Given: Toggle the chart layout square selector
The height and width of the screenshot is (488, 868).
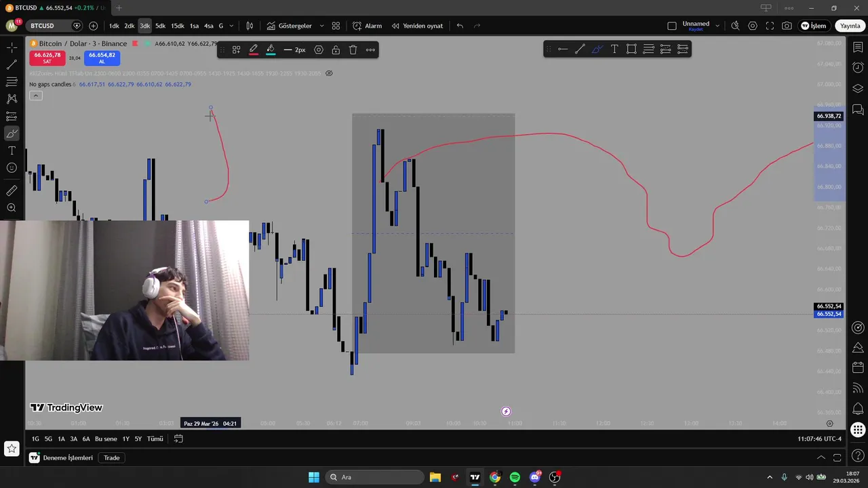Looking at the screenshot, I should [672, 26].
